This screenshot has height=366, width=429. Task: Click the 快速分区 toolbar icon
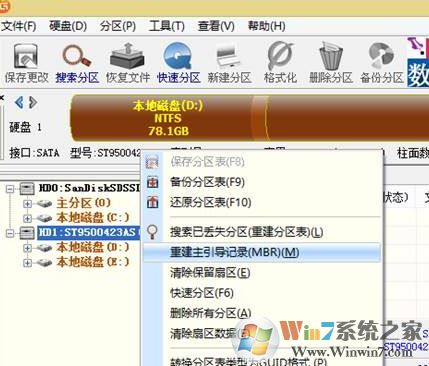(x=178, y=56)
